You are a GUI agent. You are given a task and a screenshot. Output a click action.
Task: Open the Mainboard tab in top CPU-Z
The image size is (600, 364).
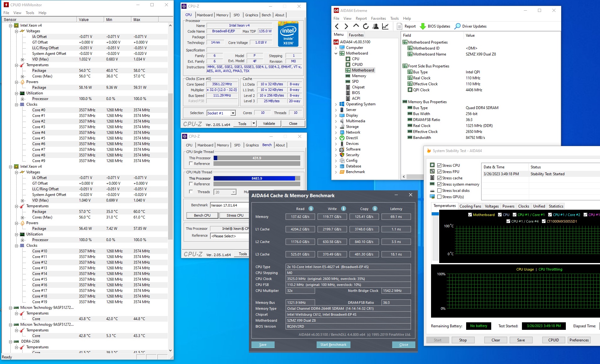click(205, 15)
